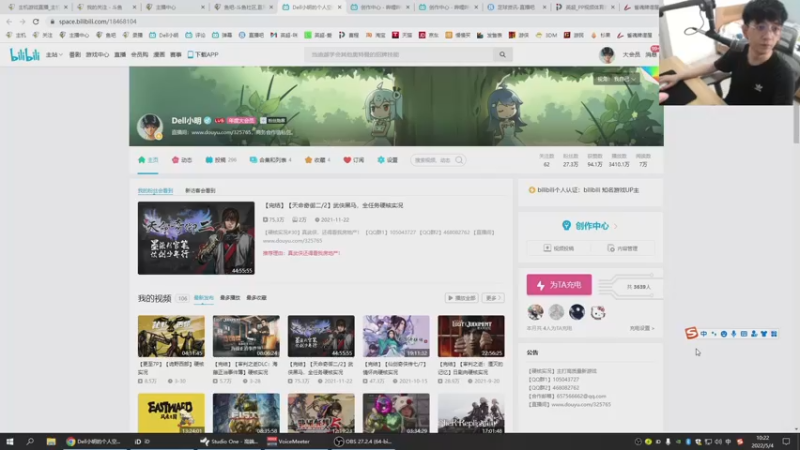This screenshot has height=450, width=800.
Task: Click user avatar in bilibili header
Action: [x=606, y=55]
